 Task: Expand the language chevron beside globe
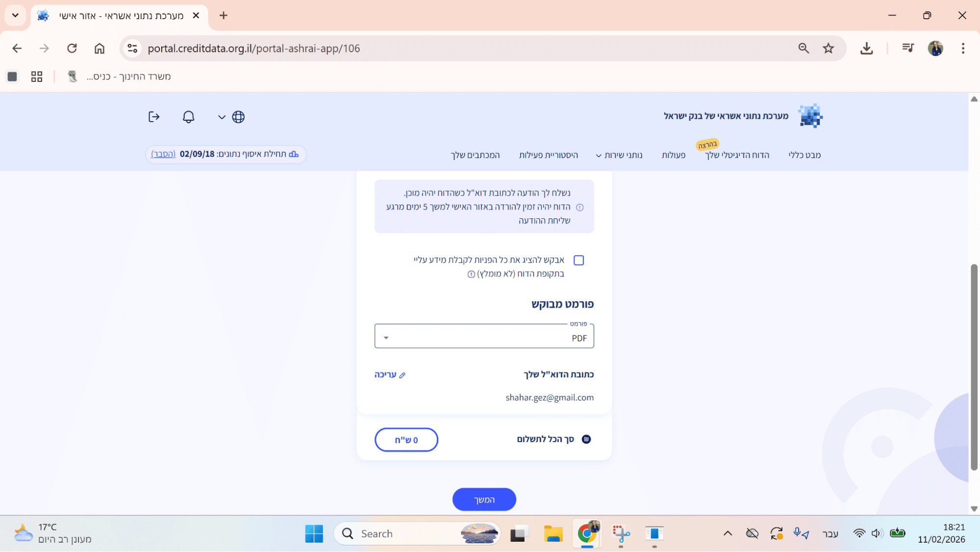(222, 117)
